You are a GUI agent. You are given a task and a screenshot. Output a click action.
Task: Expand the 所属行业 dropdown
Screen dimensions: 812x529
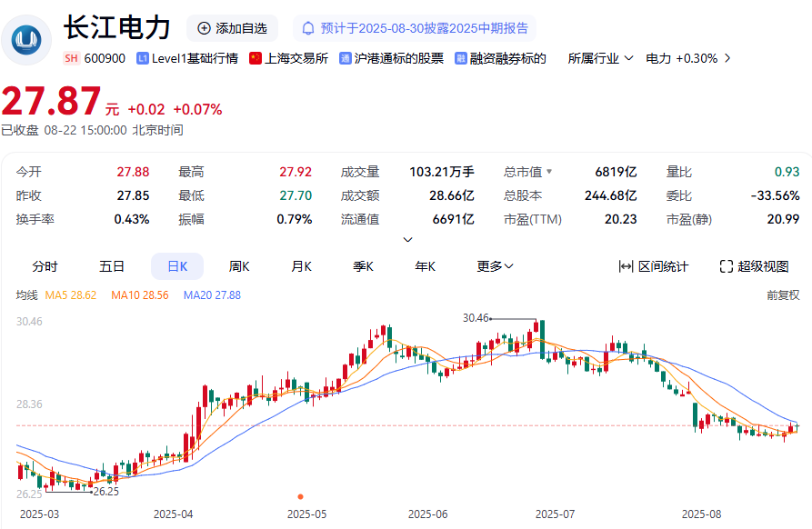tap(600, 58)
